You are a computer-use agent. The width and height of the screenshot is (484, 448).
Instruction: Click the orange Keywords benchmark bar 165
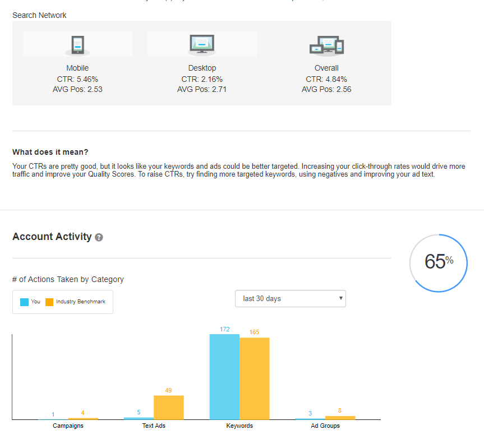(255, 378)
